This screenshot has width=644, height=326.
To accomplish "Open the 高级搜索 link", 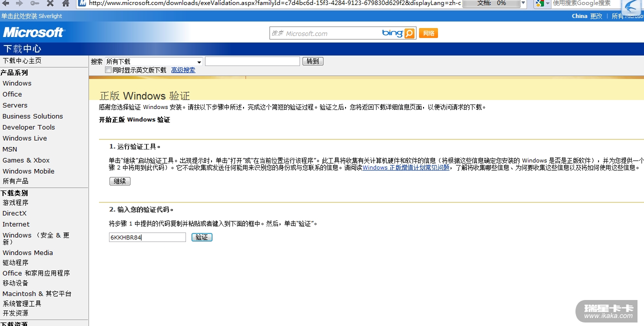I will click(x=183, y=70).
